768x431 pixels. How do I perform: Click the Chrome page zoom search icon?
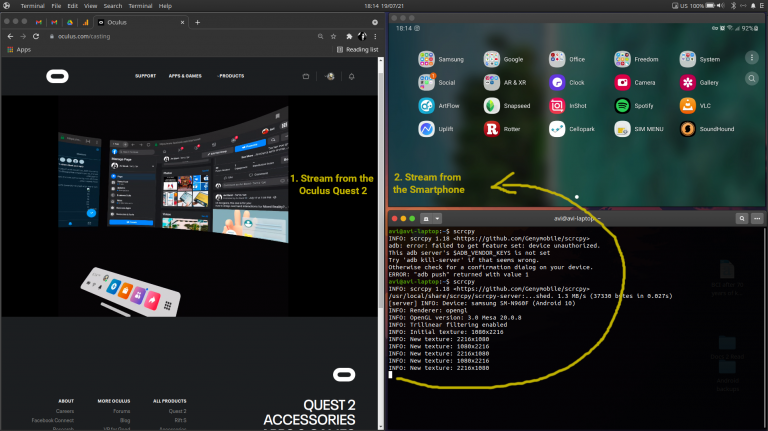point(320,36)
